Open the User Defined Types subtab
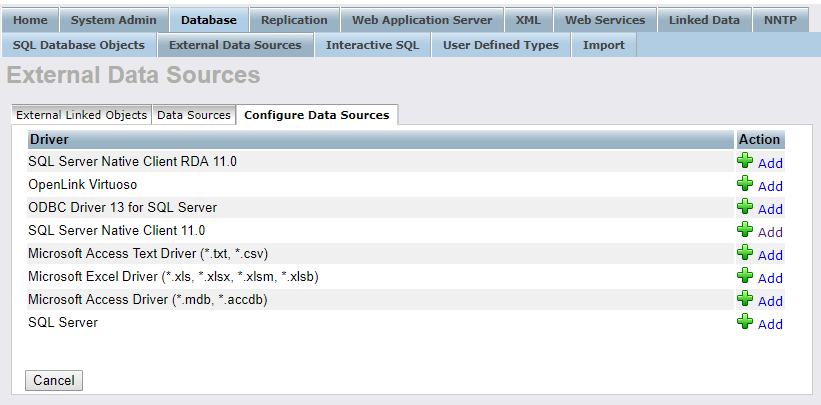The height and width of the screenshot is (405, 821). click(x=500, y=45)
